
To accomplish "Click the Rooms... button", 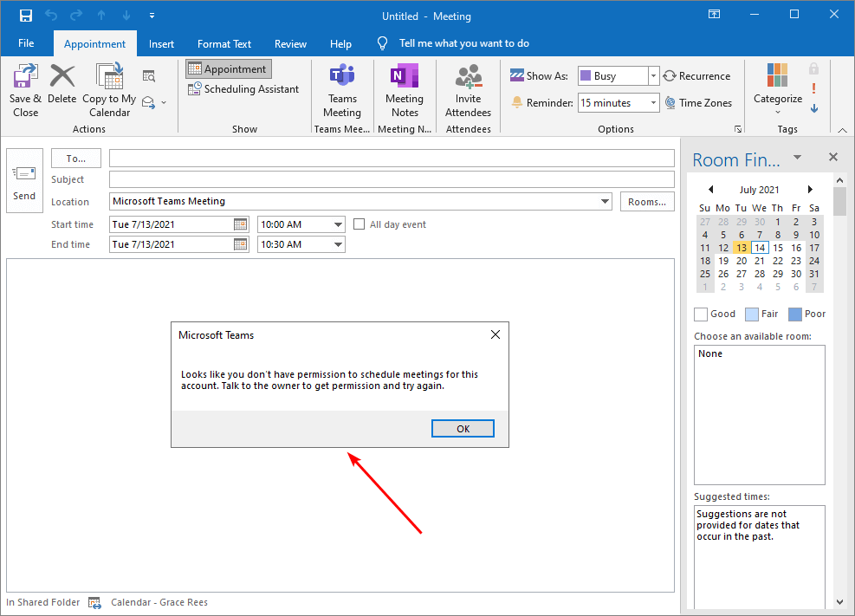I will (x=647, y=202).
